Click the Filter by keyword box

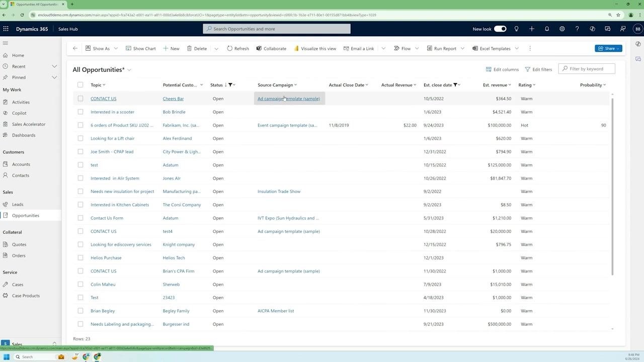pos(587,69)
